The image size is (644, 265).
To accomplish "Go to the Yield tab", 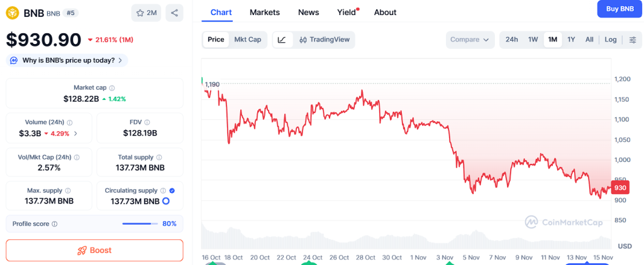I will click(x=347, y=12).
